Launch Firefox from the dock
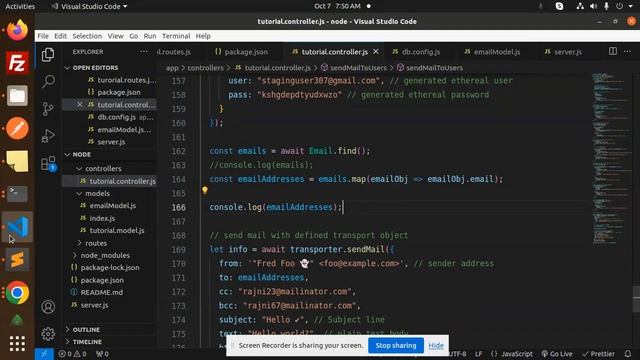This screenshot has height=360, width=640. pyautogui.click(x=17, y=30)
